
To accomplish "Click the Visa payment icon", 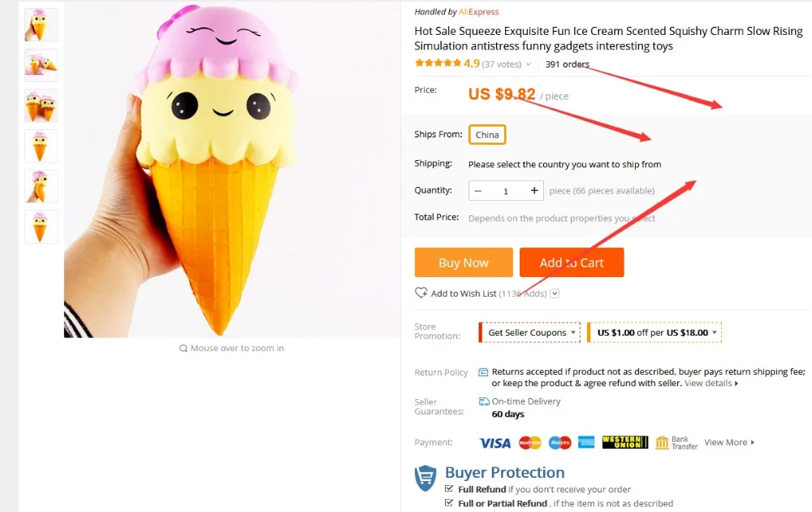I will point(495,443).
